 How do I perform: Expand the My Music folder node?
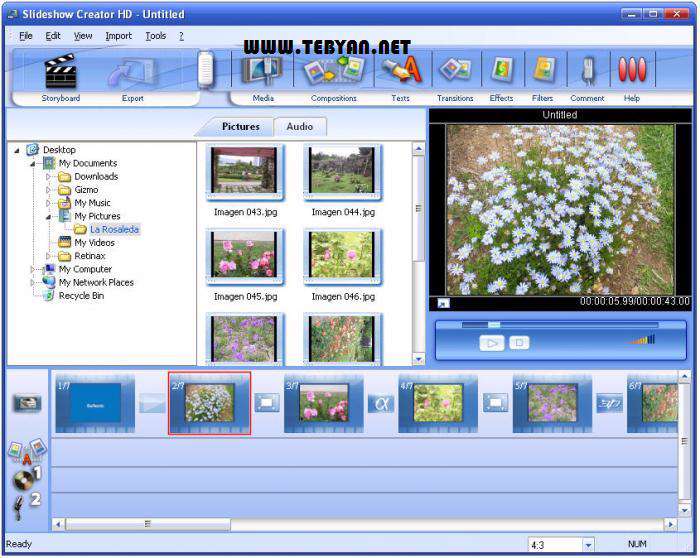coord(48,203)
